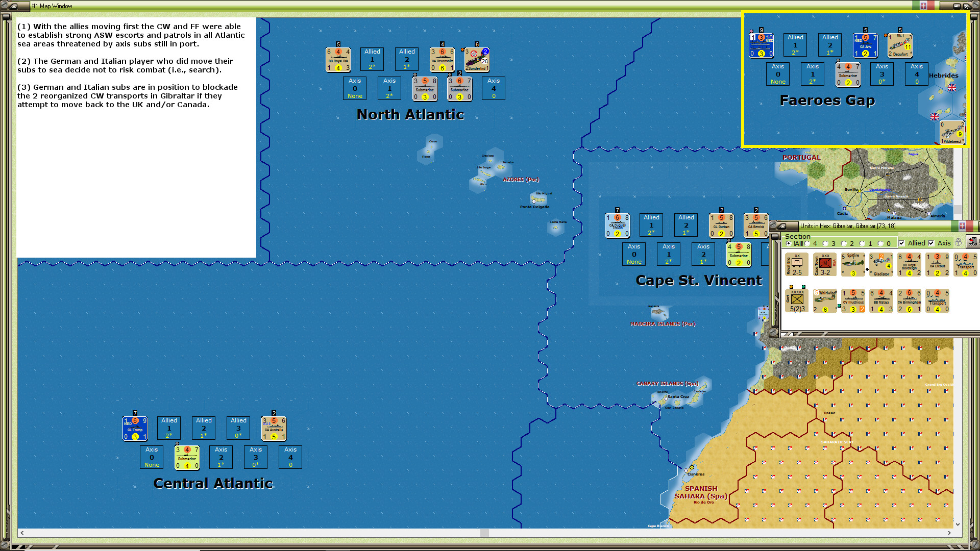Screen dimensions: 980x551
Task: Click the Faeroes Gap sea area label
Action: (x=827, y=101)
